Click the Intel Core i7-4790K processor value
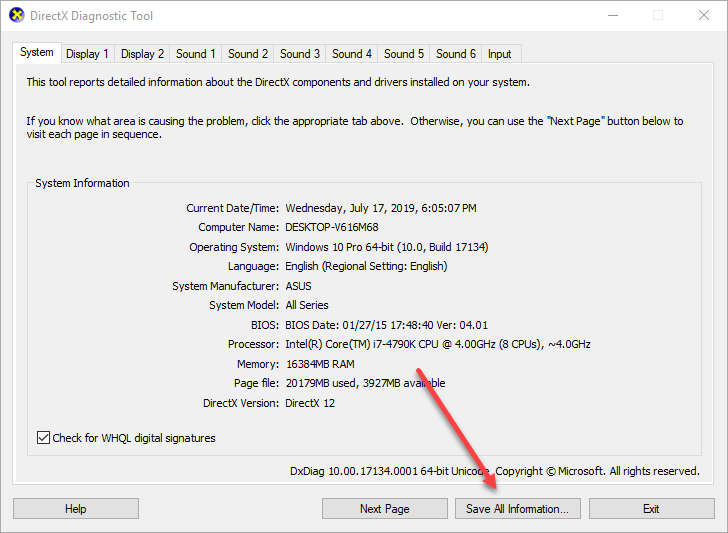 click(438, 344)
